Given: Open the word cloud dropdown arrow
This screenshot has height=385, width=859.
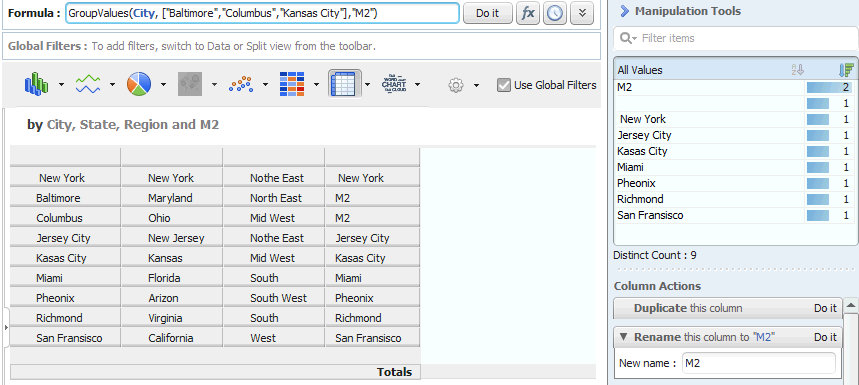Looking at the screenshot, I should pos(417,84).
